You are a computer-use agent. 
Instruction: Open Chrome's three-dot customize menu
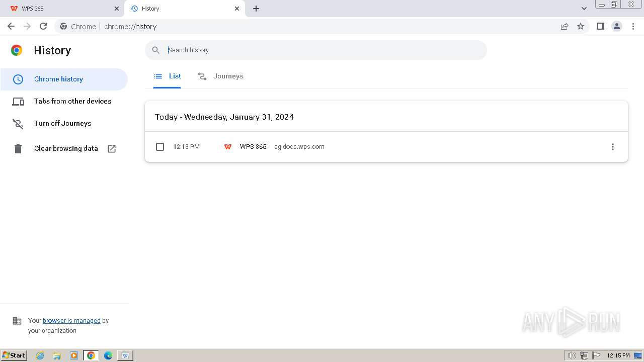633,26
